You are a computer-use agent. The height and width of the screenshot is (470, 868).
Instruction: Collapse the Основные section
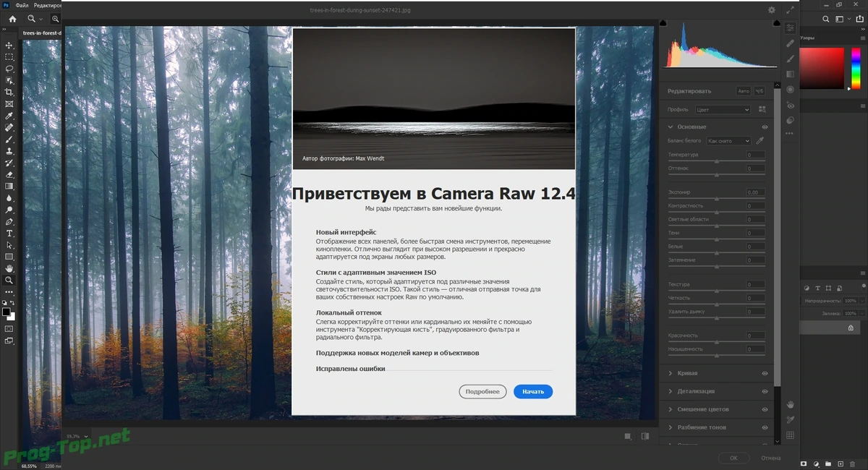coord(671,127)
